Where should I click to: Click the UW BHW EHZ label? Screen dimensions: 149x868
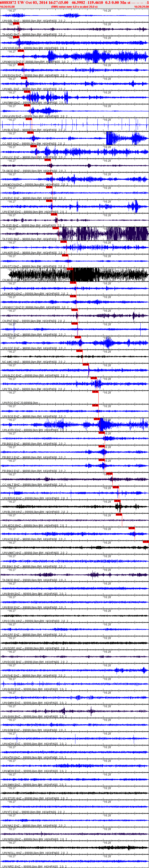pos(34,594)
